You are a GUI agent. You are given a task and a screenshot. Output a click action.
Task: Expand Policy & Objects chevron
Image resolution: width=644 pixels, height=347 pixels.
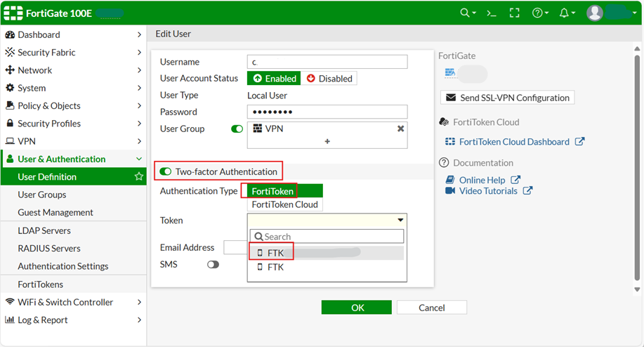point(139,105)
